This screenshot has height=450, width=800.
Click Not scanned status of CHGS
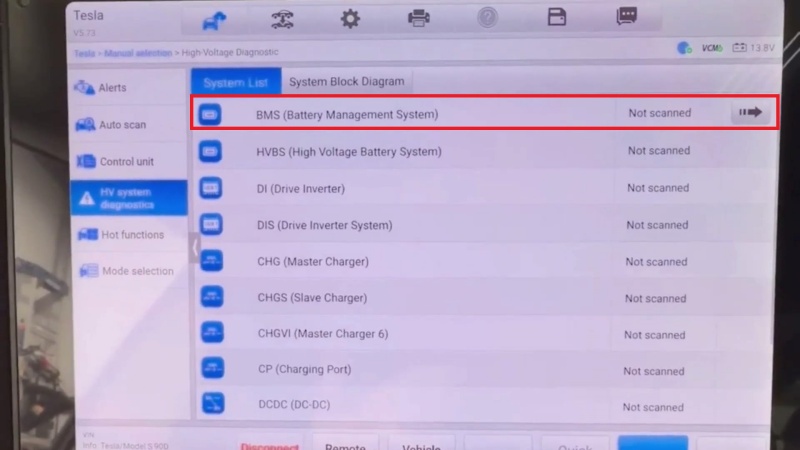[655, 298]
